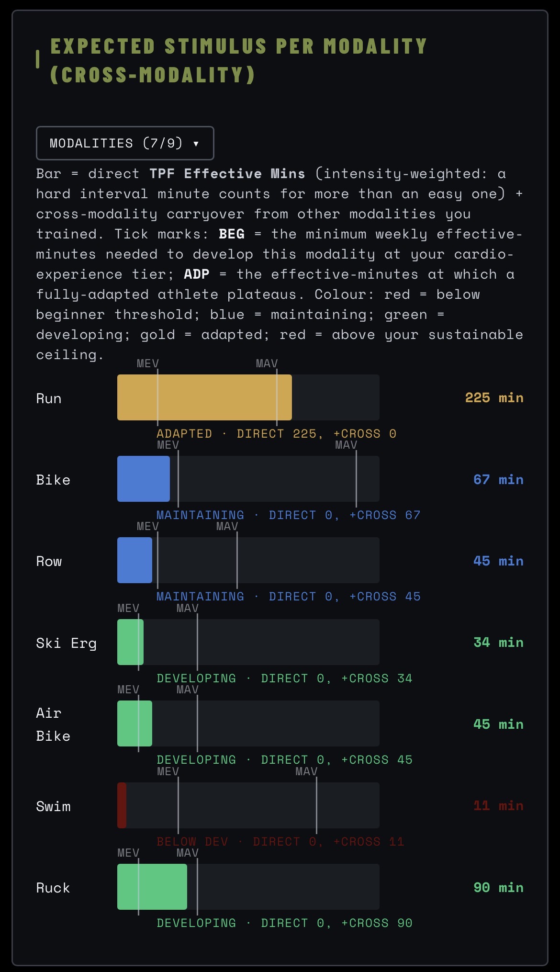This screenshot has width=560, height=972.
Task: Click the green Ruck stimulus bar
Action: point(152,887)
